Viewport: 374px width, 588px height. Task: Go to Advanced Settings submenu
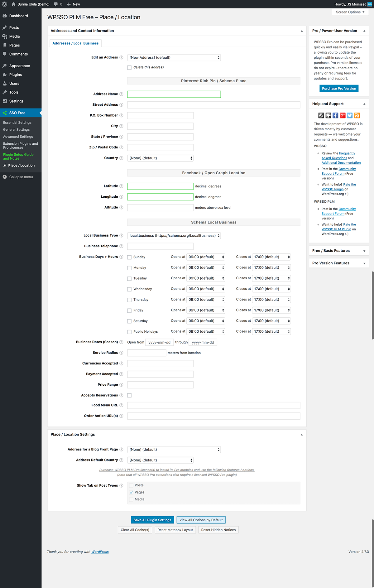tap(18, 137)
